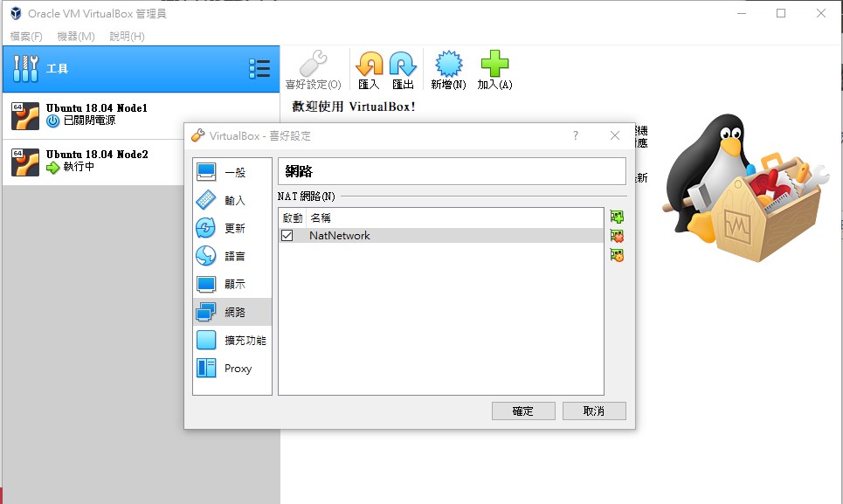Screen dimensions: 843x504
Task: Select the 擴充功能 (Extensions) settings category
Action: coord(232,341)
